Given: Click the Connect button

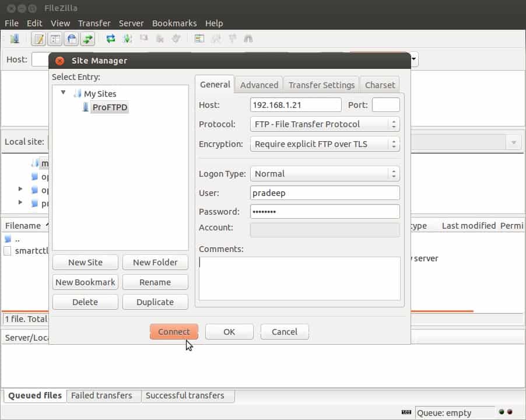Looking at the screenshot, I should click(x=174, y=332).
